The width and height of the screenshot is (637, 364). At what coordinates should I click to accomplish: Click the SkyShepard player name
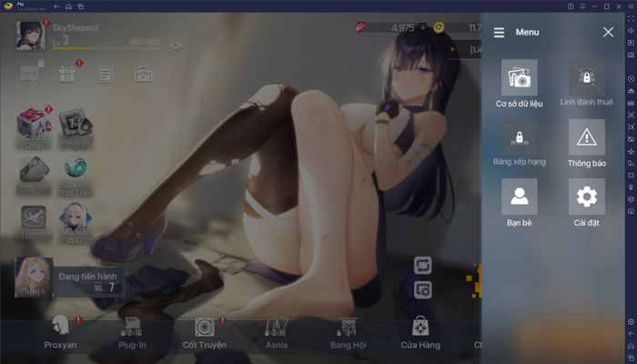[76, 28]
